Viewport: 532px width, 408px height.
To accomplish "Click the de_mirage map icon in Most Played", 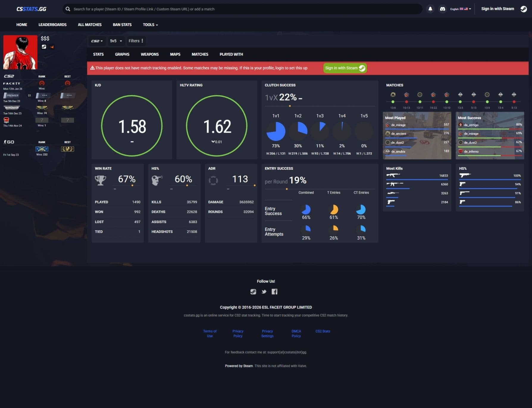I will 388,125.
